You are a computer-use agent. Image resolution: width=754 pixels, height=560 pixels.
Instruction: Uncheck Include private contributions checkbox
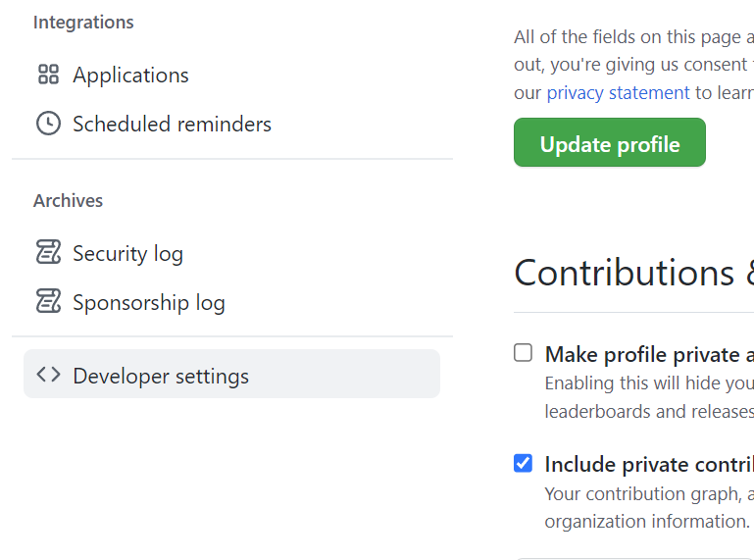pyautogui.click(x=524, y=463)
